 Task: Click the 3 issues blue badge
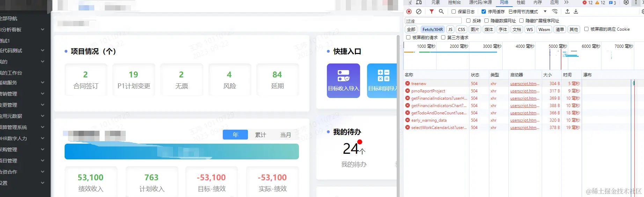[x=613, y=2]
